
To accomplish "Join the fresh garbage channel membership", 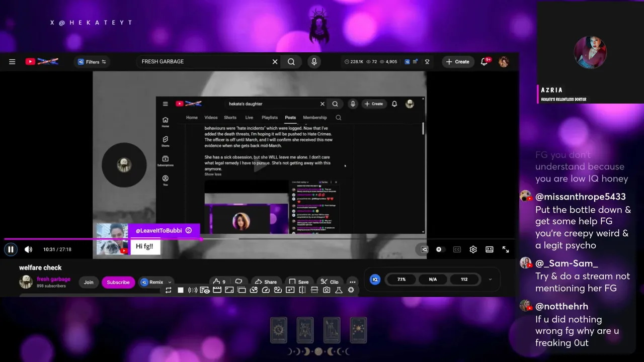I will pyautogui.click(x=89, y=282).
